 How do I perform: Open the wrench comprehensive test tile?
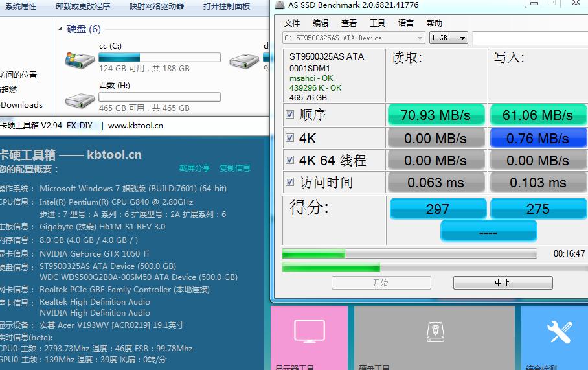pos(554,338)
